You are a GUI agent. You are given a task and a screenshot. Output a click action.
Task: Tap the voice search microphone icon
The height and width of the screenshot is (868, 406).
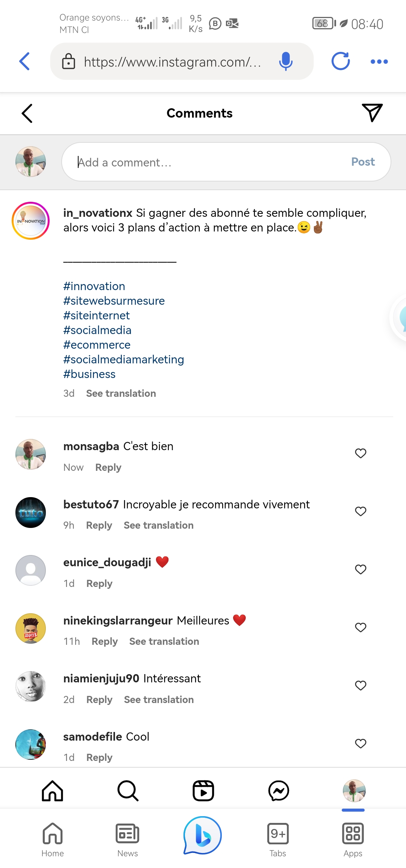[286, 61]
